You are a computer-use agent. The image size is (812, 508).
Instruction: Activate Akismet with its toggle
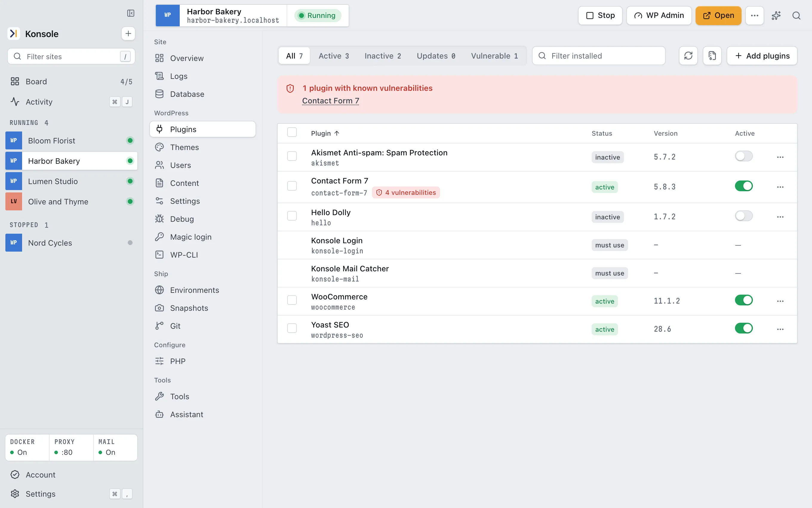pyautogui.click(x=744, y=156)
